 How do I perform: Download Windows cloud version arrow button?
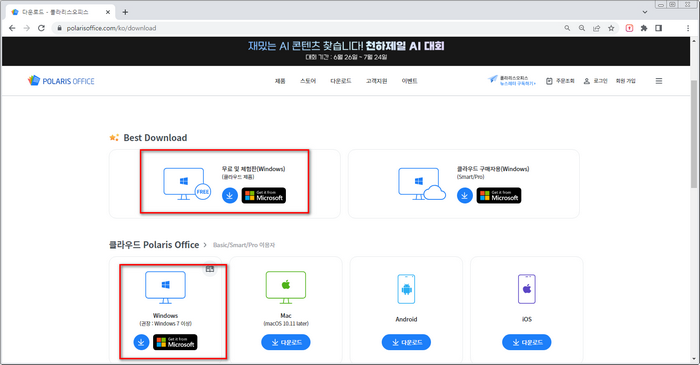141,342
